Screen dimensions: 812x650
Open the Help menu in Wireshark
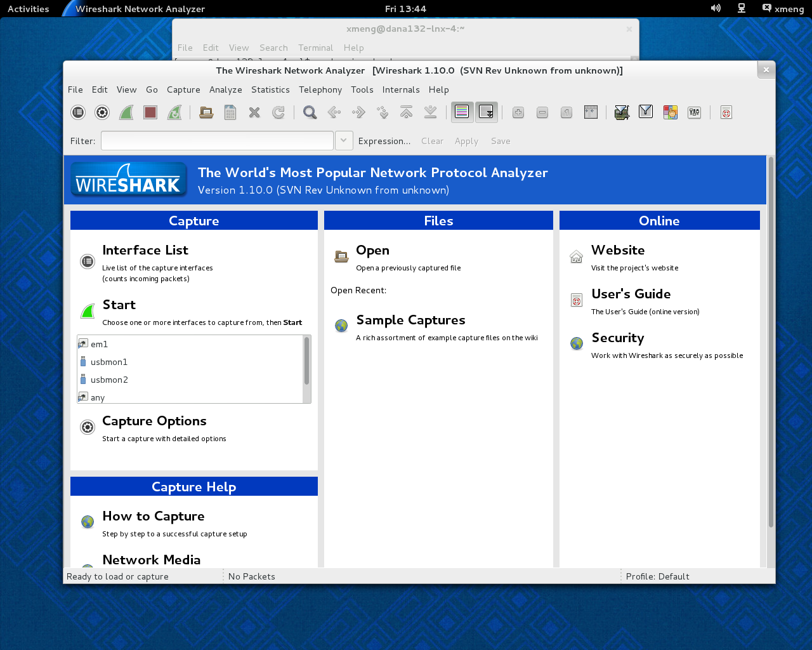click(x=438, y=90)
